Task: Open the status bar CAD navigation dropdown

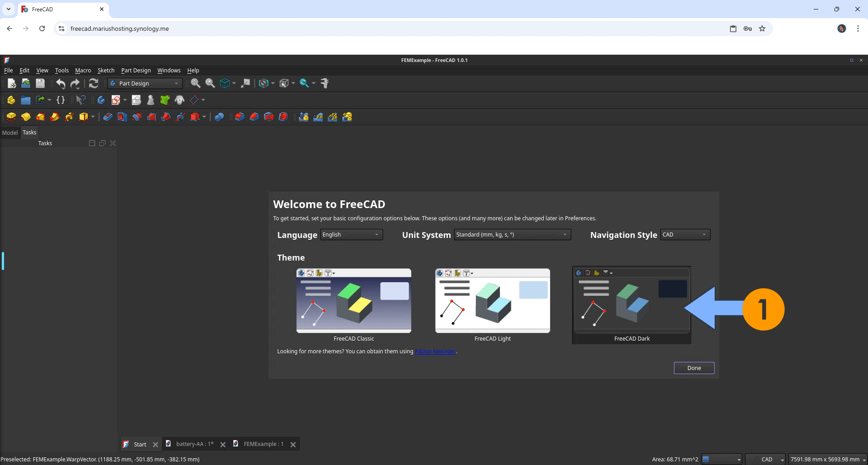Action: coord(766,459)
